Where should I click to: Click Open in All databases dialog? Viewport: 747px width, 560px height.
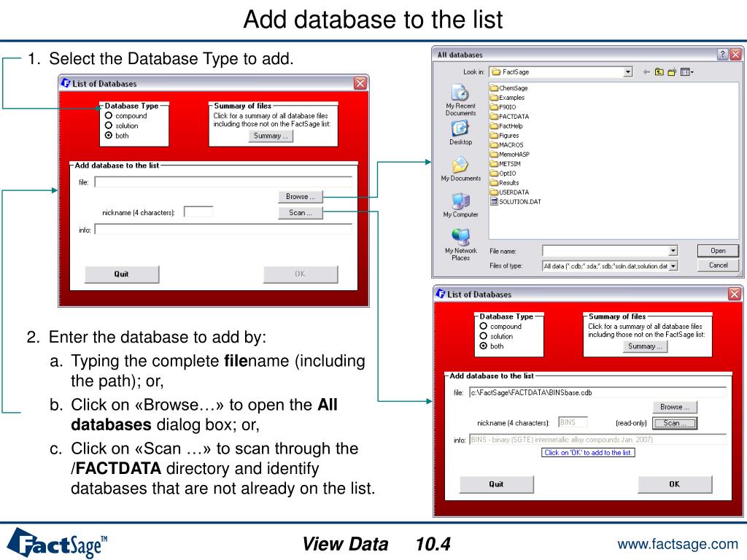718,251
